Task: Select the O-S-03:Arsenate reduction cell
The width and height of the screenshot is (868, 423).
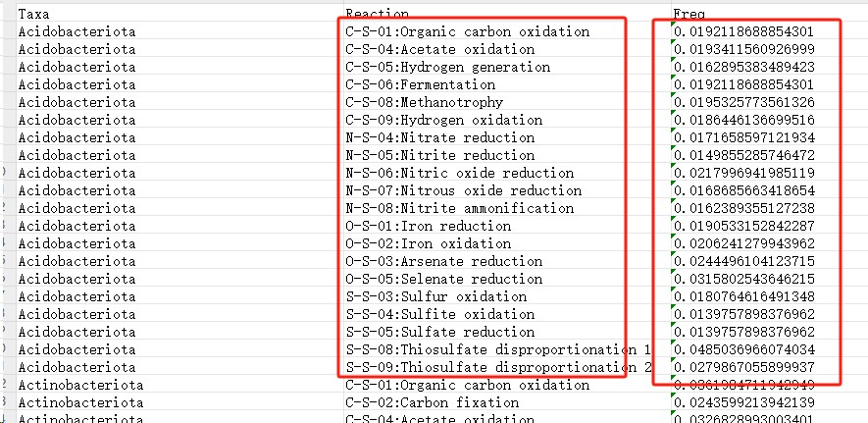Action: click(443, 261)
